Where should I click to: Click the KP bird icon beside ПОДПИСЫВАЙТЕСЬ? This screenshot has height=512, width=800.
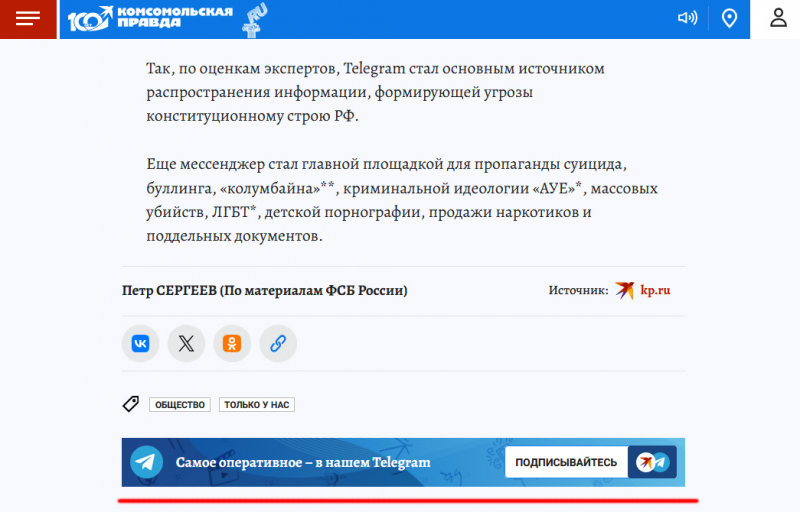click(652, 462)
